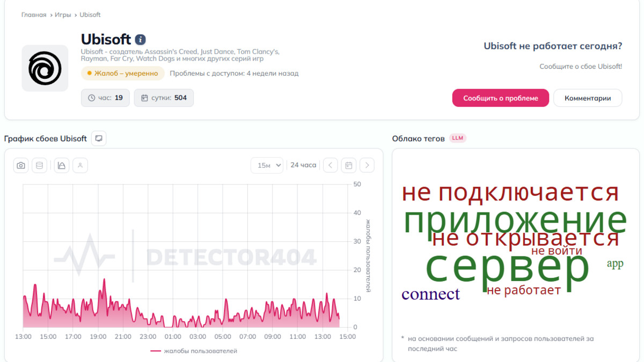
Task: Click the monitor icon beside График сбоев Ubisoft
Action: tap(99, 138)
